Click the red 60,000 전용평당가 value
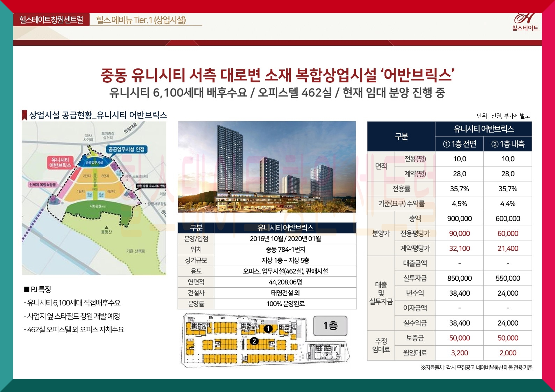This screenshot has height=392, width=555. 508,234
